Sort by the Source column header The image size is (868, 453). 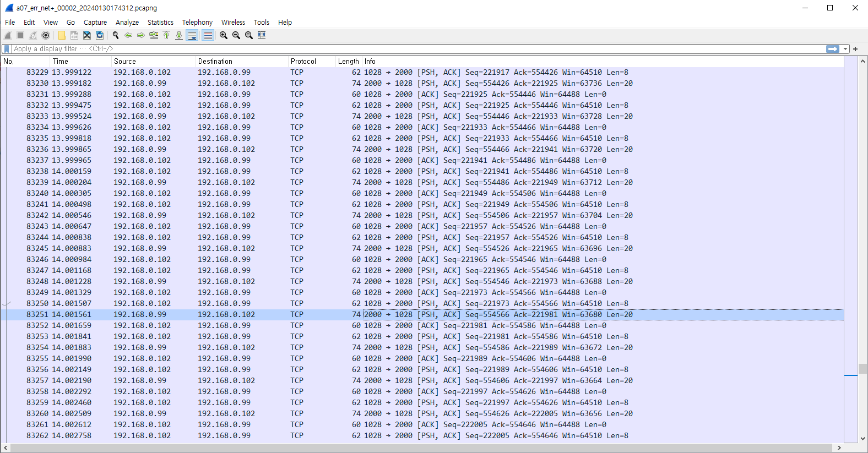click(x=154, y=62)
